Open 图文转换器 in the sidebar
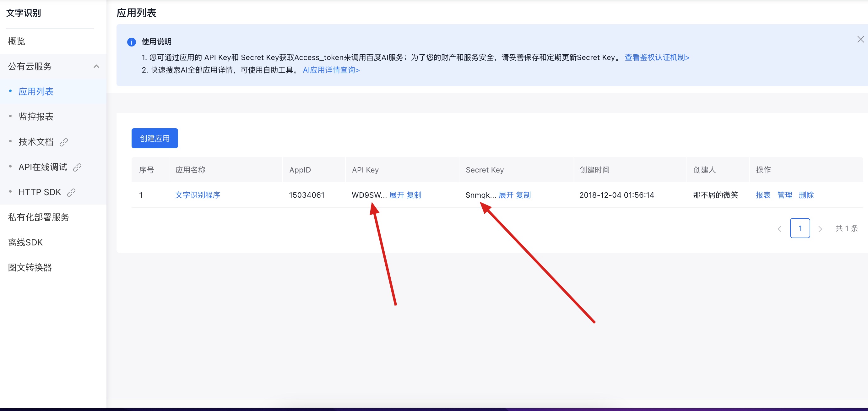This screenshot has width=868, height=411. (30, 267)
